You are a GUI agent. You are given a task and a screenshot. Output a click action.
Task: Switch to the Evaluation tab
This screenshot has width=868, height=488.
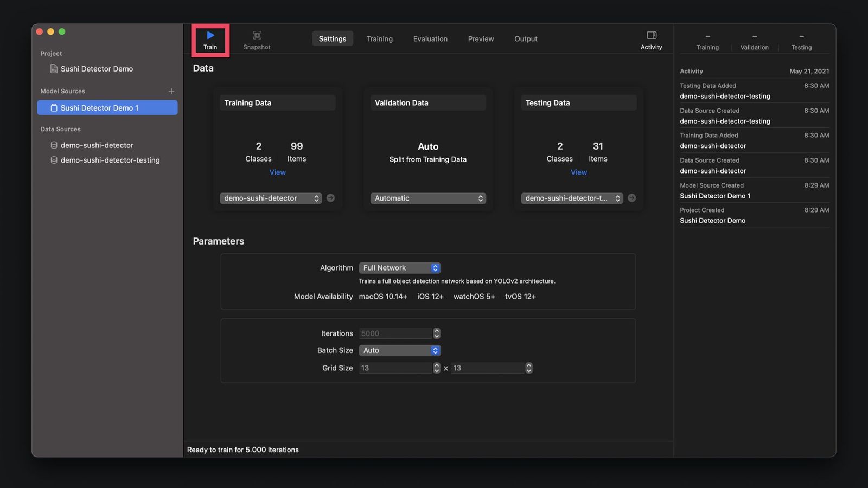point(430,38)
